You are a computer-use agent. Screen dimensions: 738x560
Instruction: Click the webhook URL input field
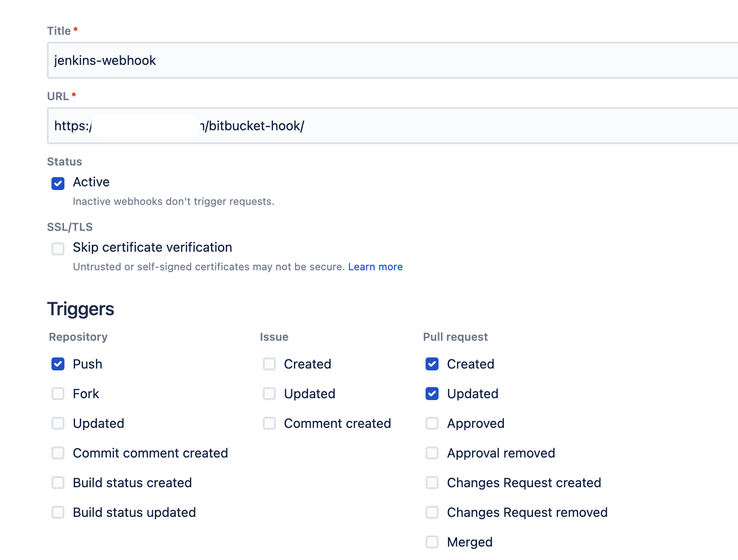(417, 126)
